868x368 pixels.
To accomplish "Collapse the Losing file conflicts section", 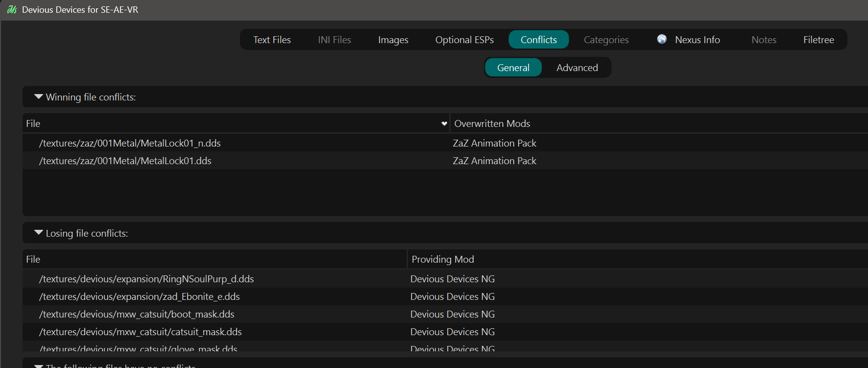I will (39, 233).
